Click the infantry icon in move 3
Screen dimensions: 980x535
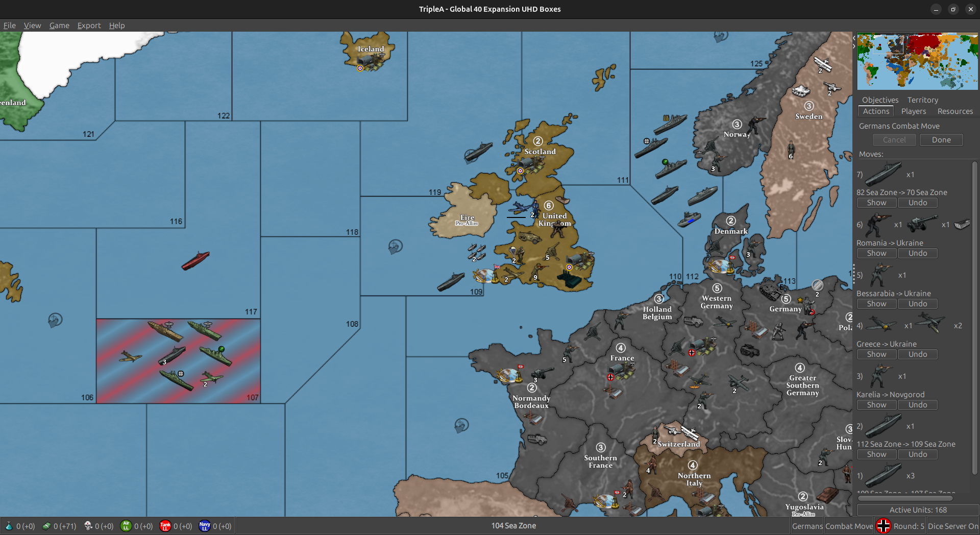880,376
